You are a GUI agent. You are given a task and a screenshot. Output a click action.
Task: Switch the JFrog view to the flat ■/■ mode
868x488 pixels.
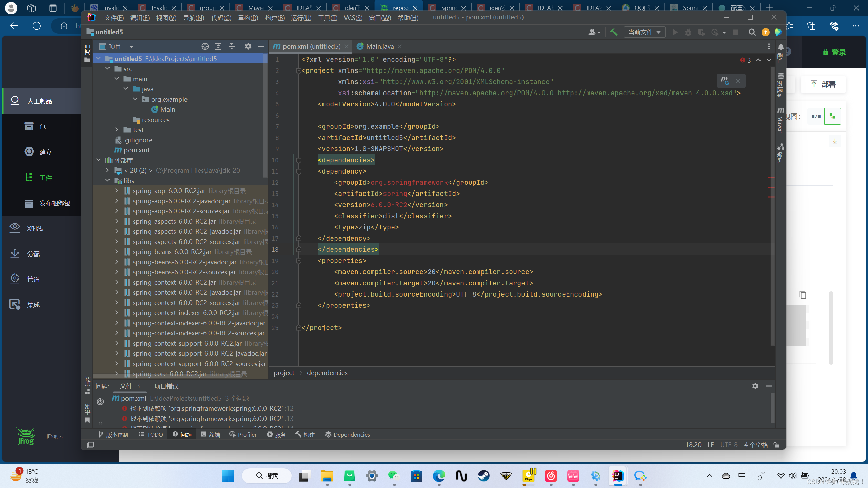815,116
